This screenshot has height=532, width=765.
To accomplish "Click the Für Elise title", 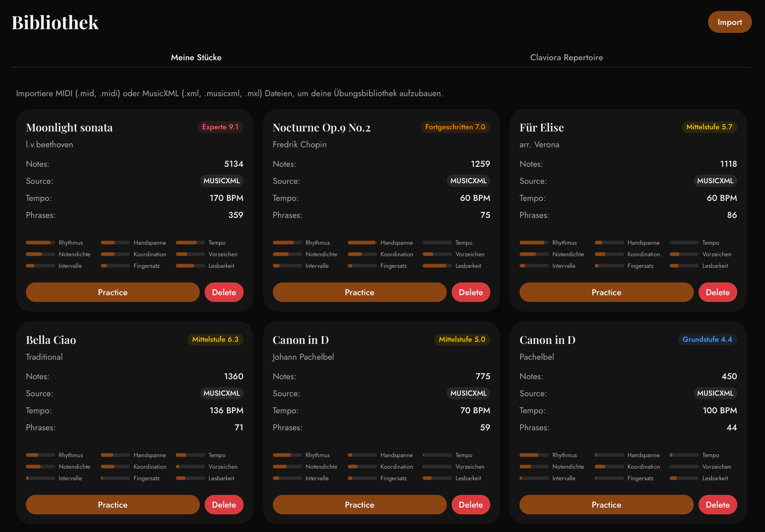I will (x=541, y=128).
